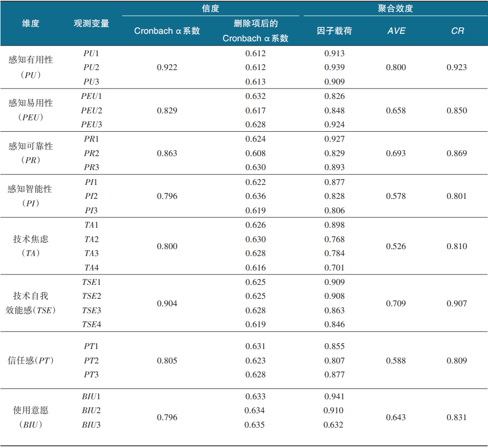
Task: Click the 因子载荷 column header
Action: pyautogui.click(x=334, y=31)
